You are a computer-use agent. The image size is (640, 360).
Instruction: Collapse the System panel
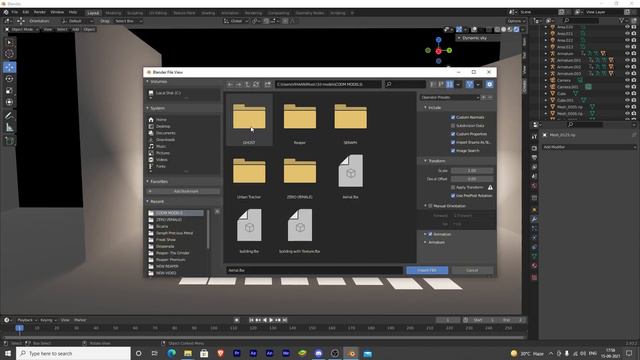pyautogui.click(x=148, y=108)
